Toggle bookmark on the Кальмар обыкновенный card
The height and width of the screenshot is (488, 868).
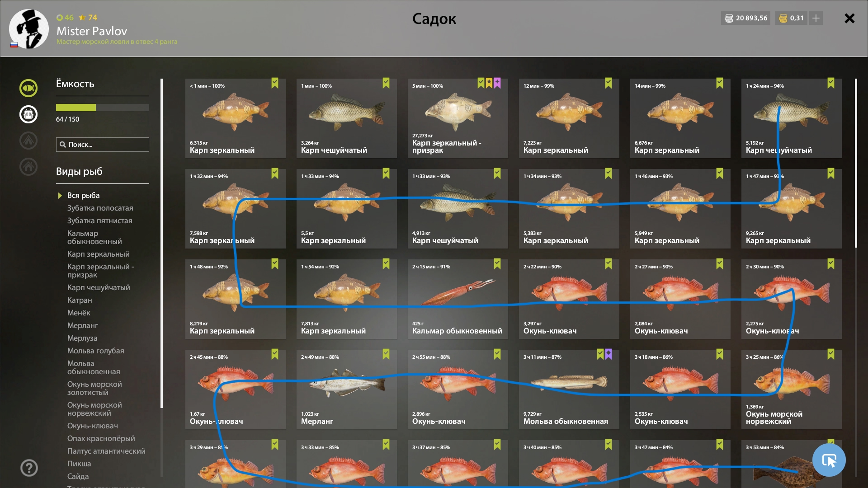pyautogui.click(x=497, y=264)
